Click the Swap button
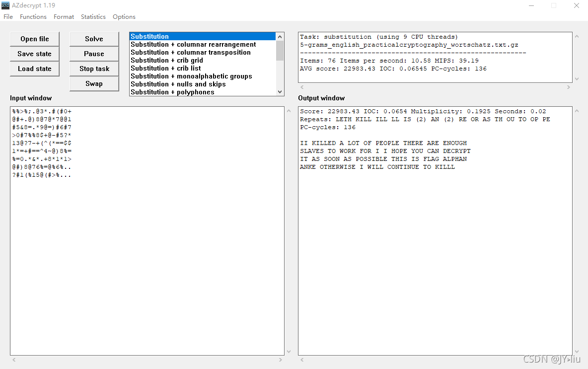This screenshot has height=369, width=588. (94, 84)
